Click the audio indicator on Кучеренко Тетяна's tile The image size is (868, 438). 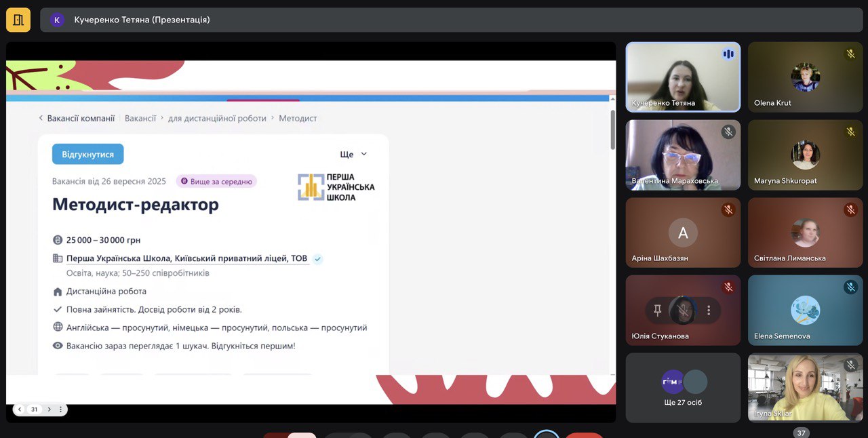point(728,54)
